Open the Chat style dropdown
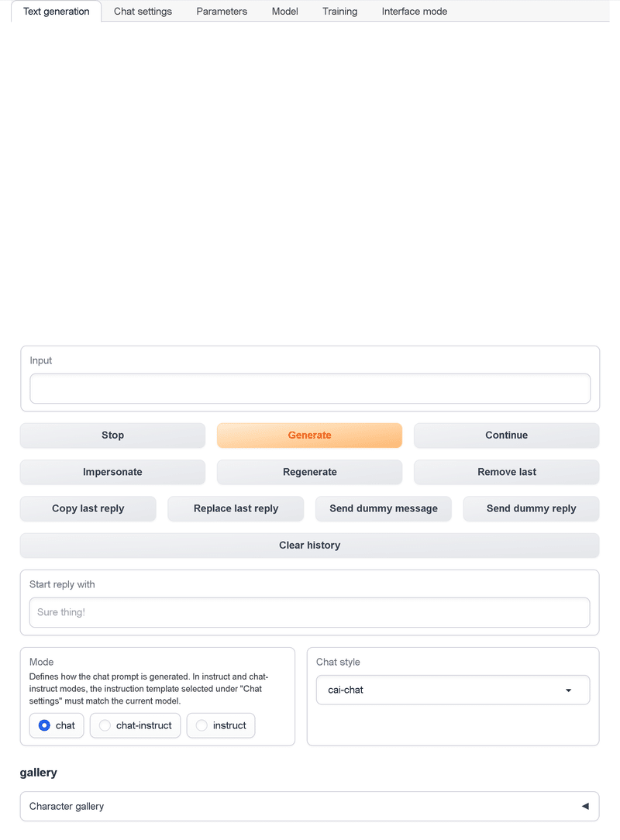The height and width of the screenshot is (840, 620). click(453, 690)
